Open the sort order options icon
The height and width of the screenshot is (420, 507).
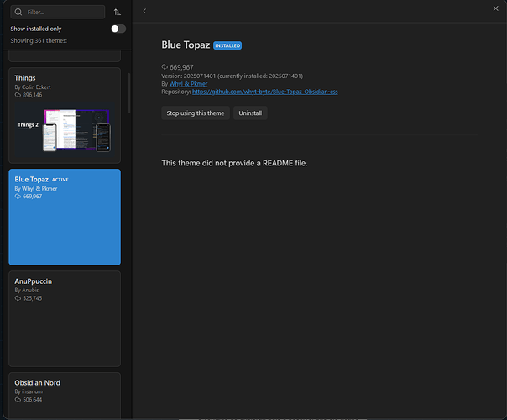coord(118,13)
